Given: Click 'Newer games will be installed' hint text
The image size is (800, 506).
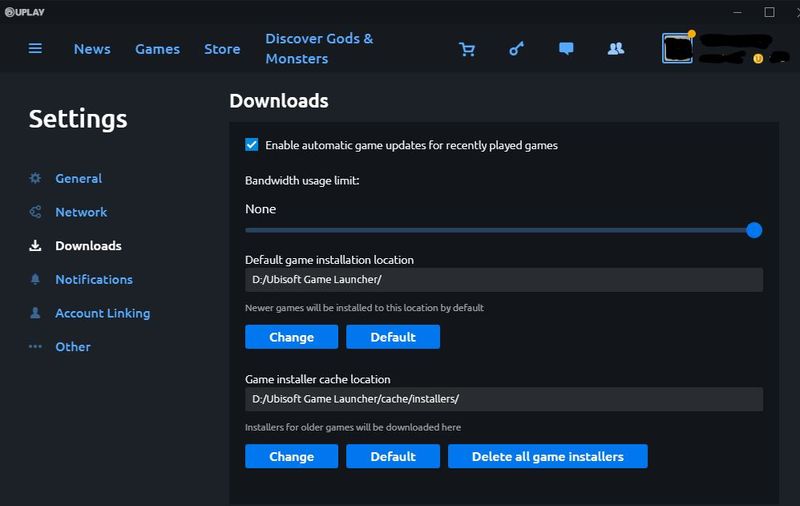Looking at the screenshot, I should point(364,308).
